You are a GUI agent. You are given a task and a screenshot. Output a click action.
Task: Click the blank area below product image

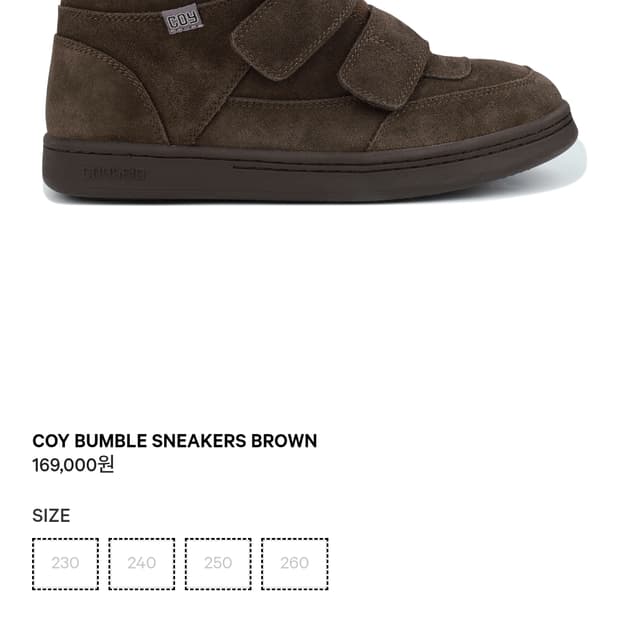click(310, 316)
